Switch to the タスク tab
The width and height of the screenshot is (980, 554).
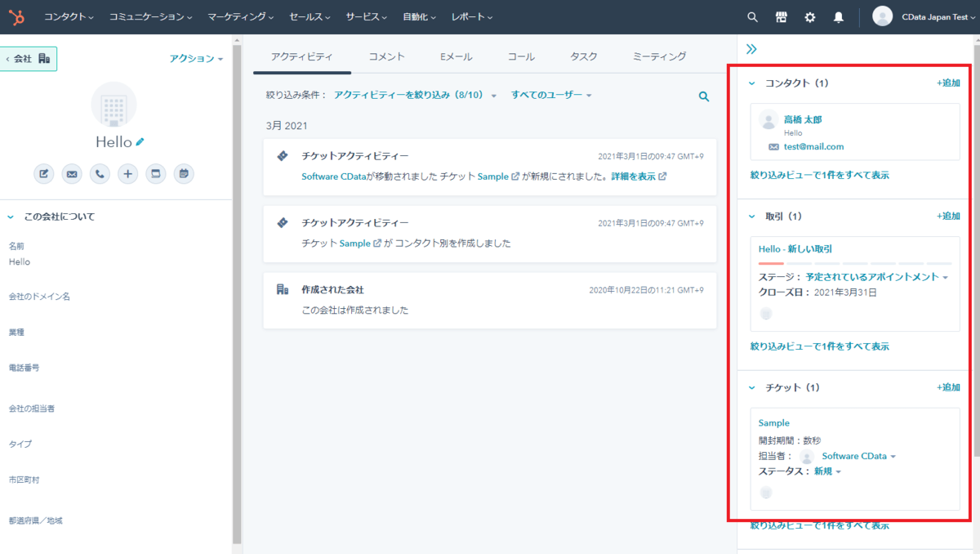584,56
